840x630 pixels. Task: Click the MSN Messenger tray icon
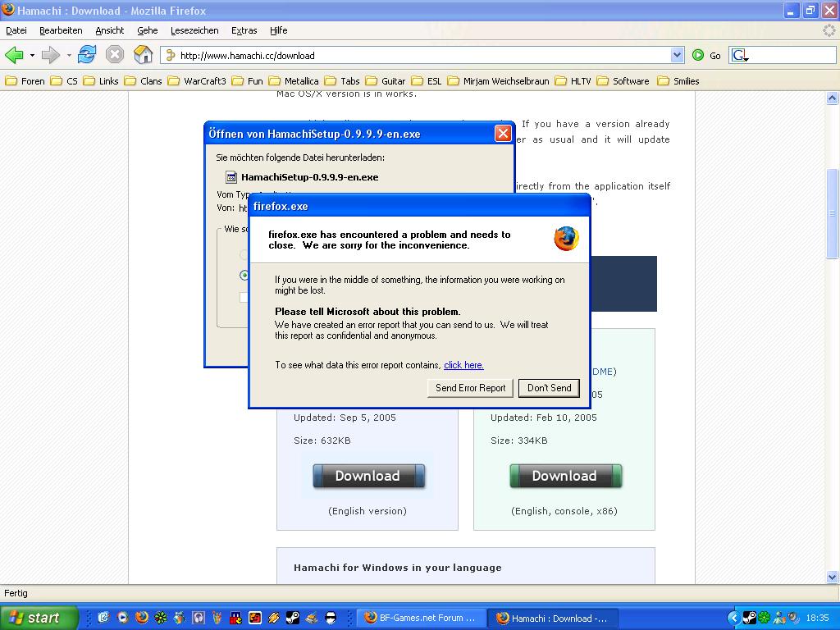(779, 618)
